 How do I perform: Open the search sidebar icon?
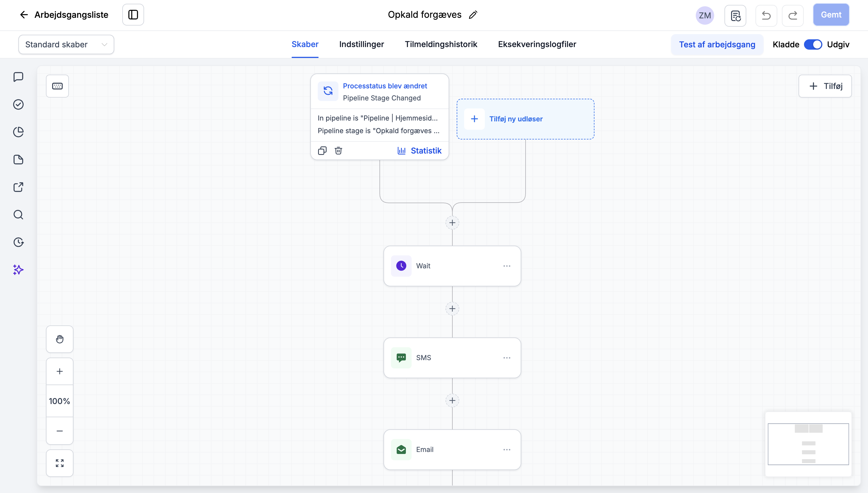pos(18,215)
